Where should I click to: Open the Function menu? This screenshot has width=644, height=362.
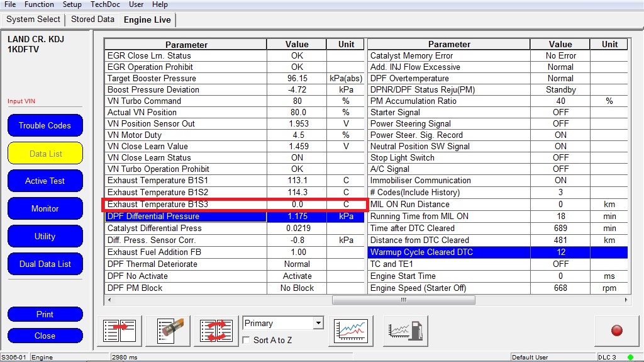pos(39,4)
